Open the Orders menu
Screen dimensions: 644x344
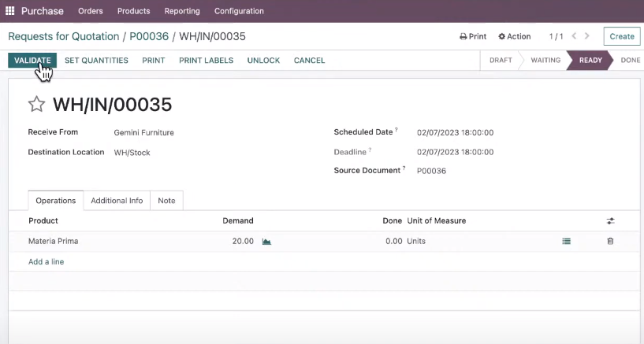point(91,11)
